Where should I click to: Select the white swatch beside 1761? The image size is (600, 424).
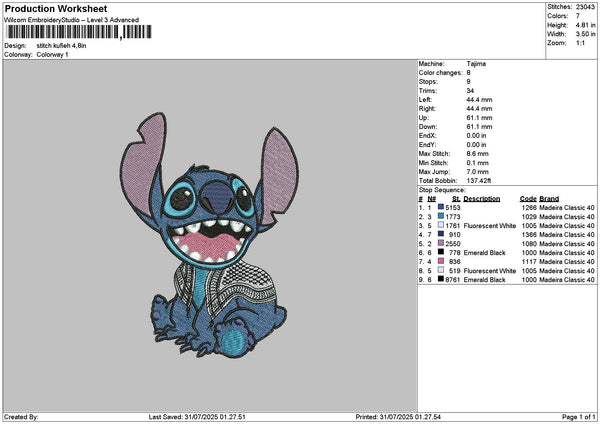click(441, 225)
